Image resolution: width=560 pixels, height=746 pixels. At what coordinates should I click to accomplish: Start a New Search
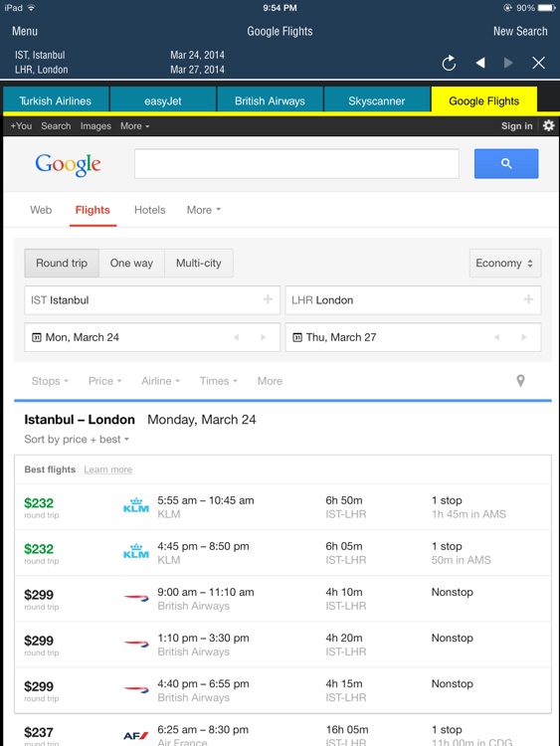pos(520,32)
